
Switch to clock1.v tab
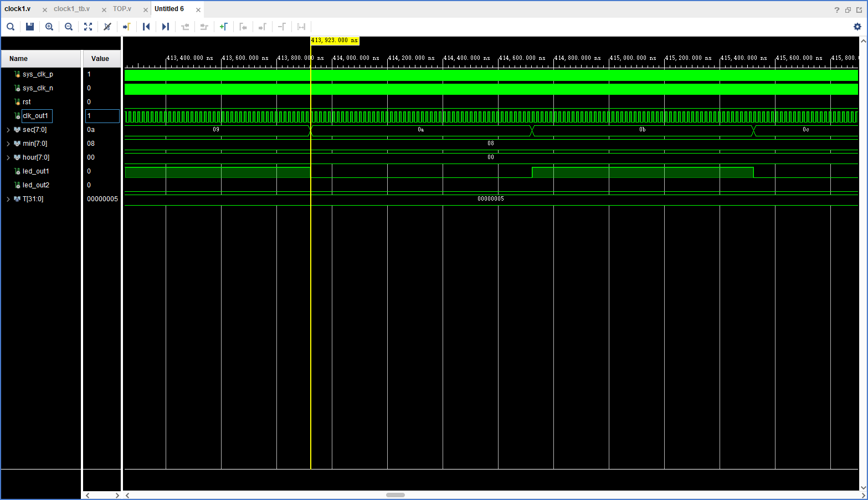click(x=18, y=9)
